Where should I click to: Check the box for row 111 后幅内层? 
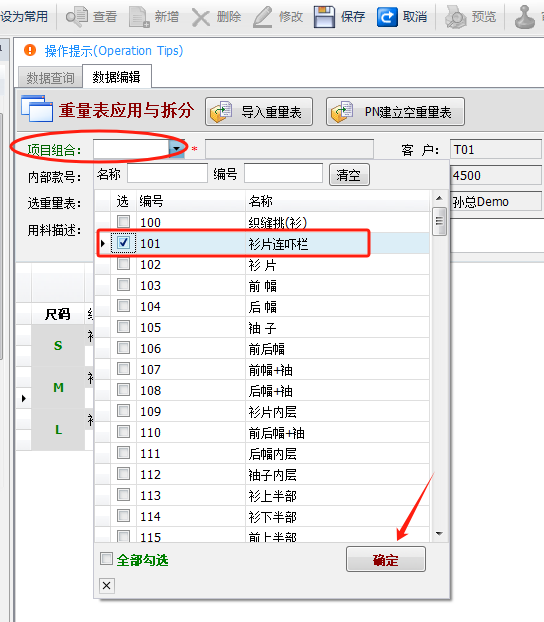click(123, 453)
